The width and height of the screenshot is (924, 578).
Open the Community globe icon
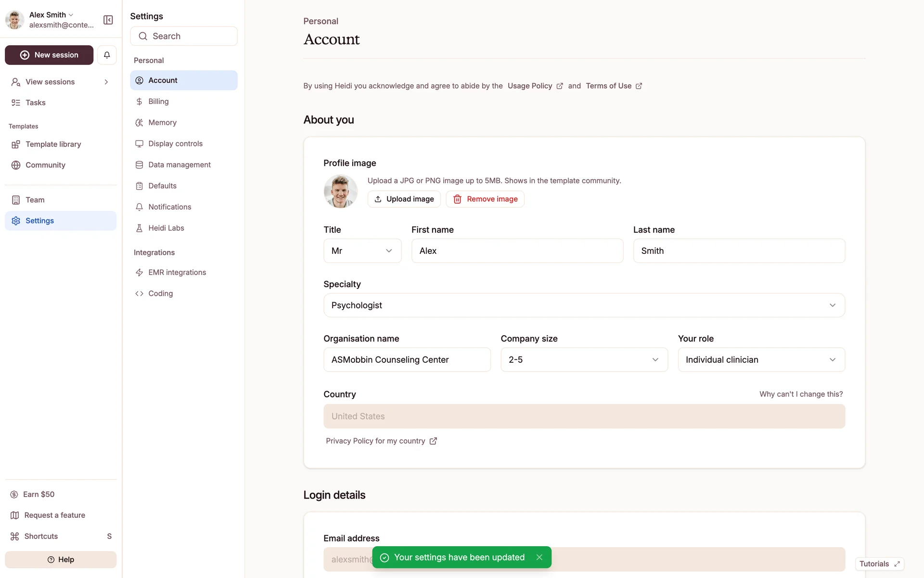click(x=16, y=165)
